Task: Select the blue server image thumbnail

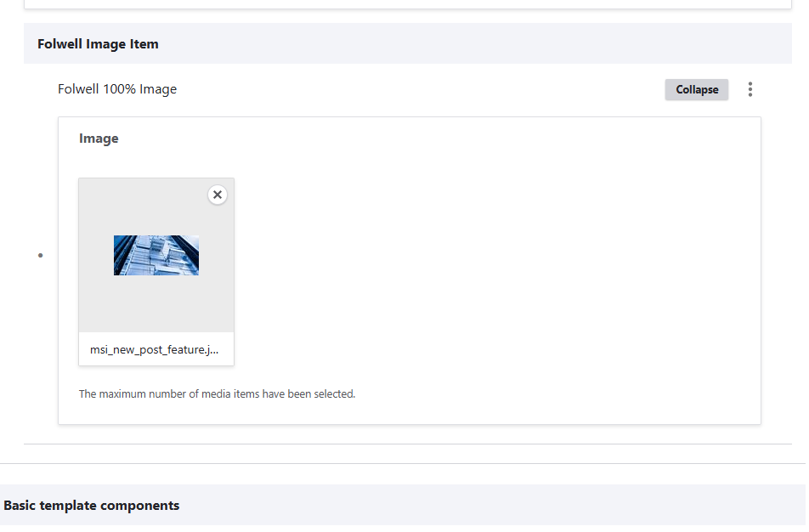Action: click(156, 255)
